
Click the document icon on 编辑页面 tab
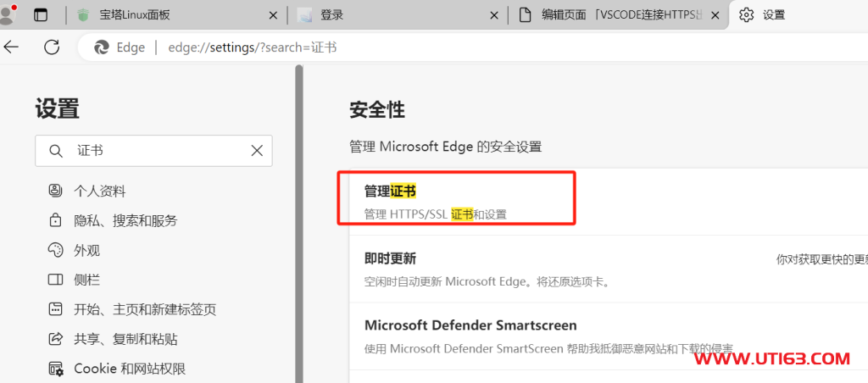pos(526,15)
